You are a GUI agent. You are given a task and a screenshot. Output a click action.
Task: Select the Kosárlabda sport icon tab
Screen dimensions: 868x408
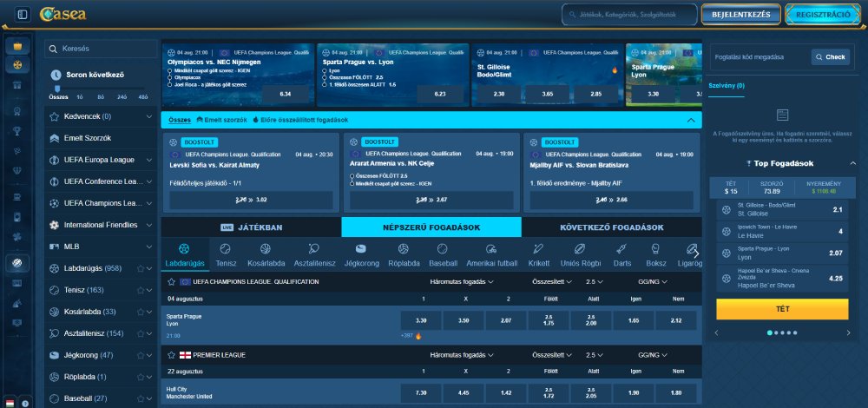coord(266,254)
